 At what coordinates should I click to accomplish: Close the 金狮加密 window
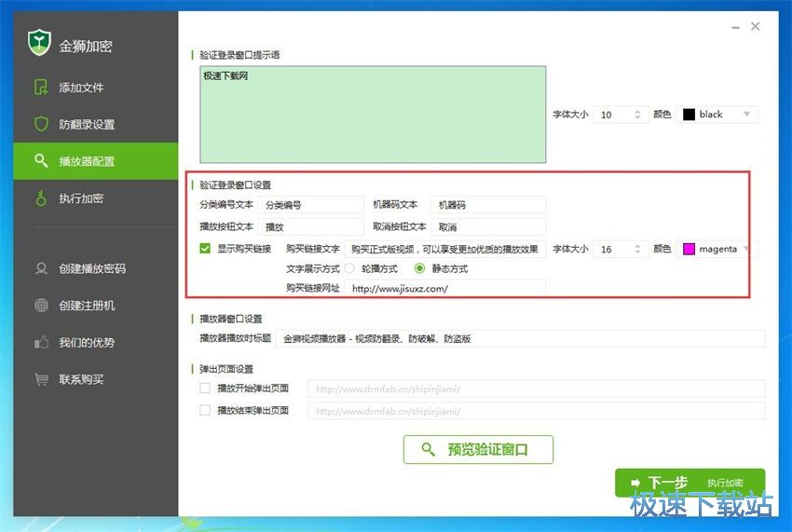tap(755, 26)
